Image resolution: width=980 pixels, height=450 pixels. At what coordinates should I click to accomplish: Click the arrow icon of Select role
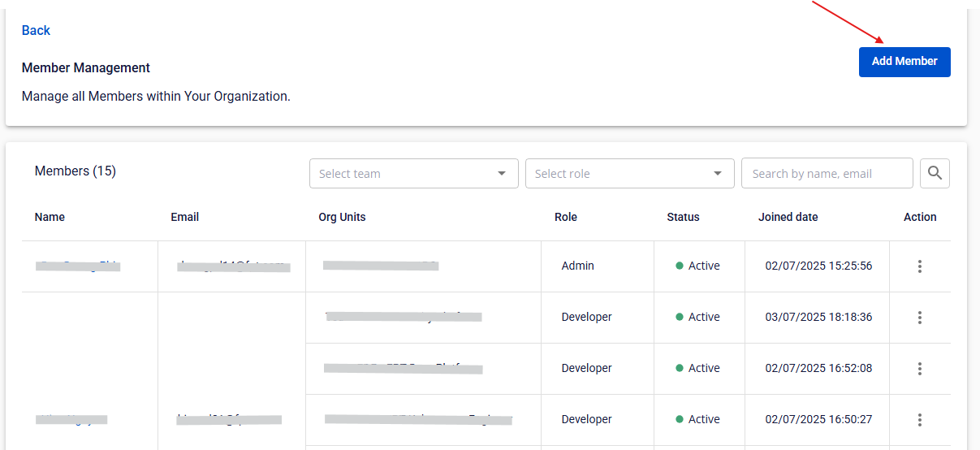(x=718, y=173)
